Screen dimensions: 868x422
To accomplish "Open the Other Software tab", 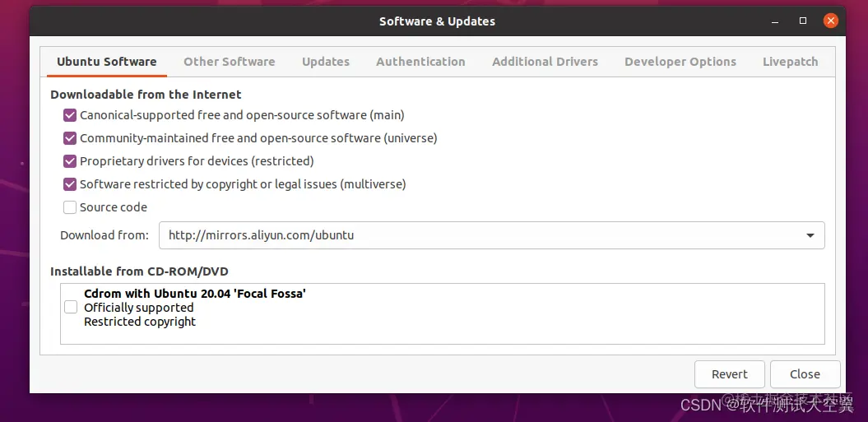I will (230, 62).
